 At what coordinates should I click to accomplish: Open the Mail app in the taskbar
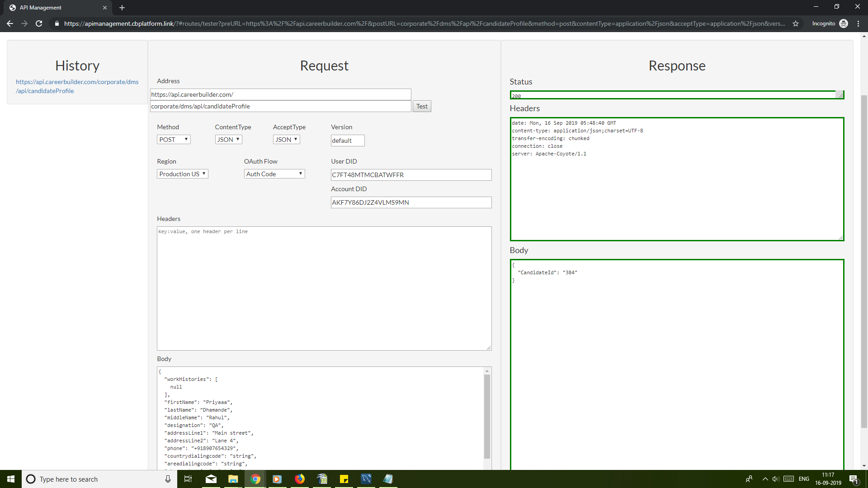[211, 479]
